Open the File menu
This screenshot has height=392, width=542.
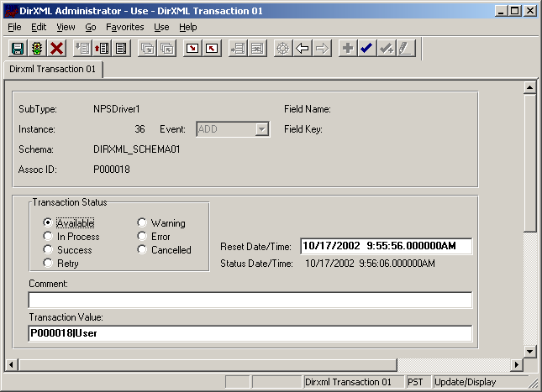click(14, 27)
